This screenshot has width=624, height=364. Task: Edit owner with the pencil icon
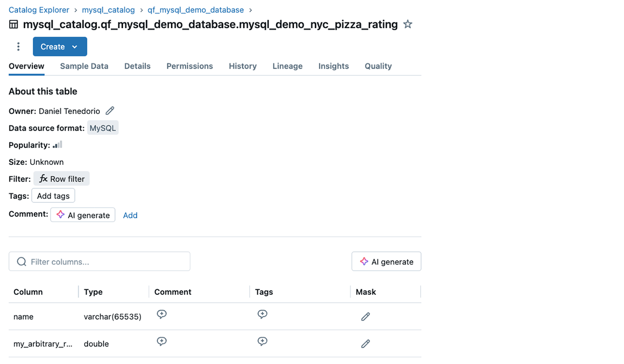click(110, 111)
